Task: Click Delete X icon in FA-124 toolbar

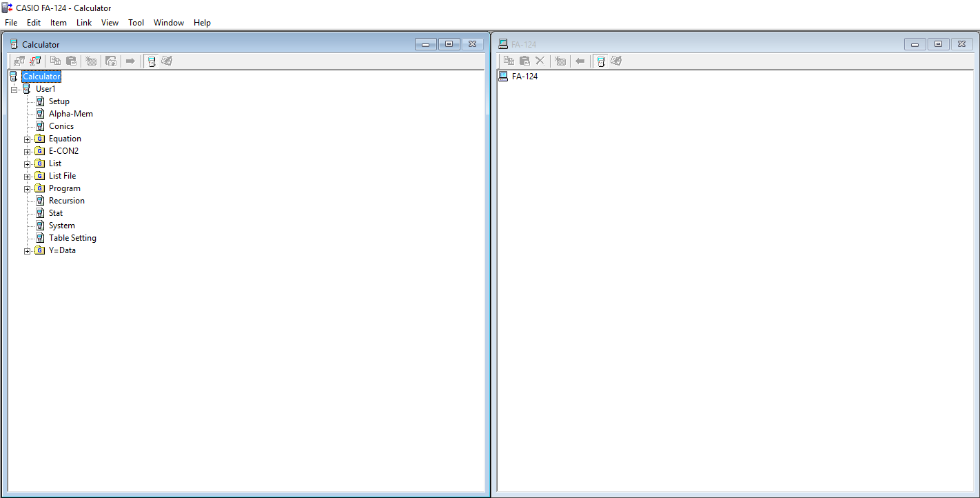Action: pyautogui.click(x=540, y=61)
